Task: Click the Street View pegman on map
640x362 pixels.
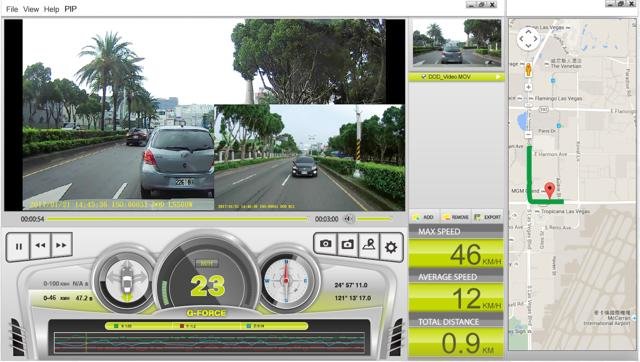Action: [x=528, y=69]
